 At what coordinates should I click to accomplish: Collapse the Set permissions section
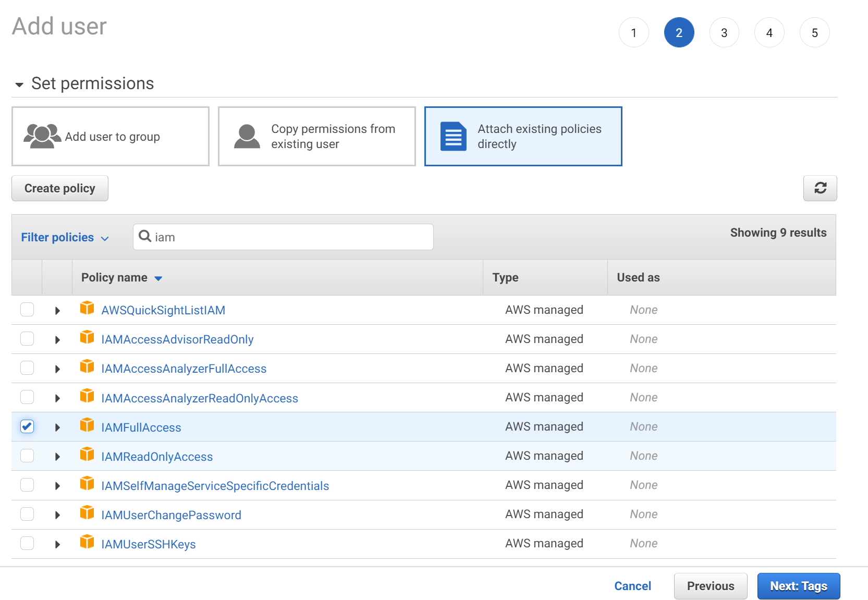coord(19,84)
